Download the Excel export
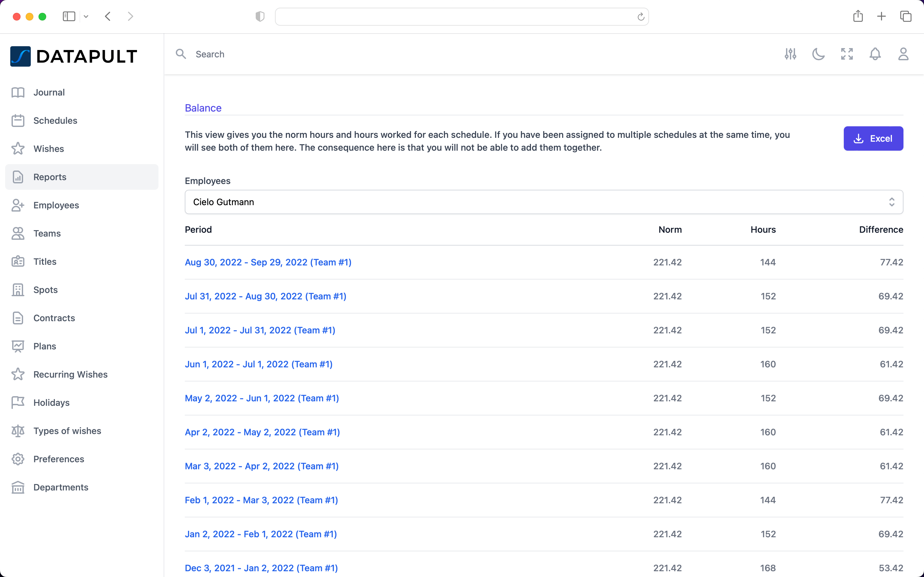The image size is (924, 577). click(x=873, y=138)
